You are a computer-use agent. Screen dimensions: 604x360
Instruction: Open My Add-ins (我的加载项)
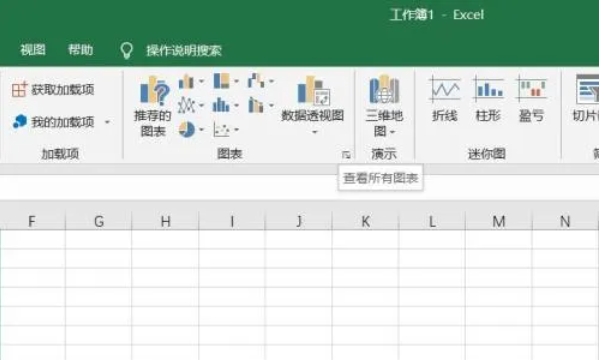(53, 122)
